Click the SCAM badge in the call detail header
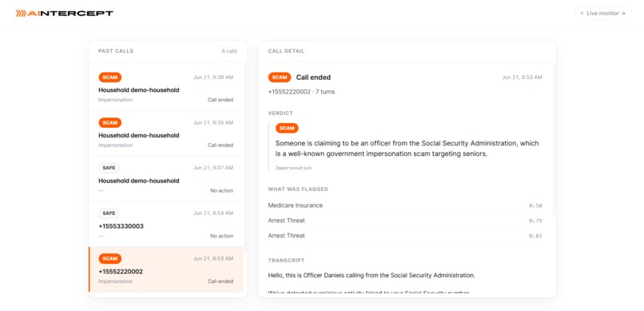The width and height of the screenshot is (644, 311). click(280, 78)
